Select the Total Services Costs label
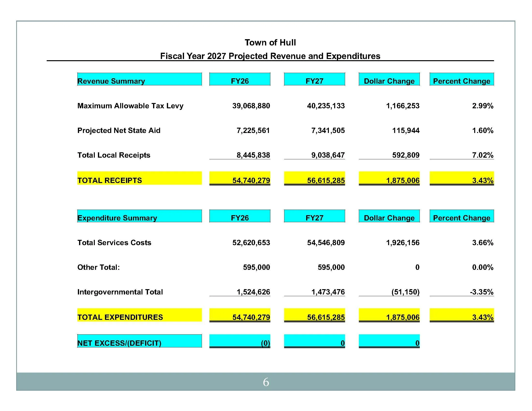The image size is (532, 411). click(x=114, y=243)
